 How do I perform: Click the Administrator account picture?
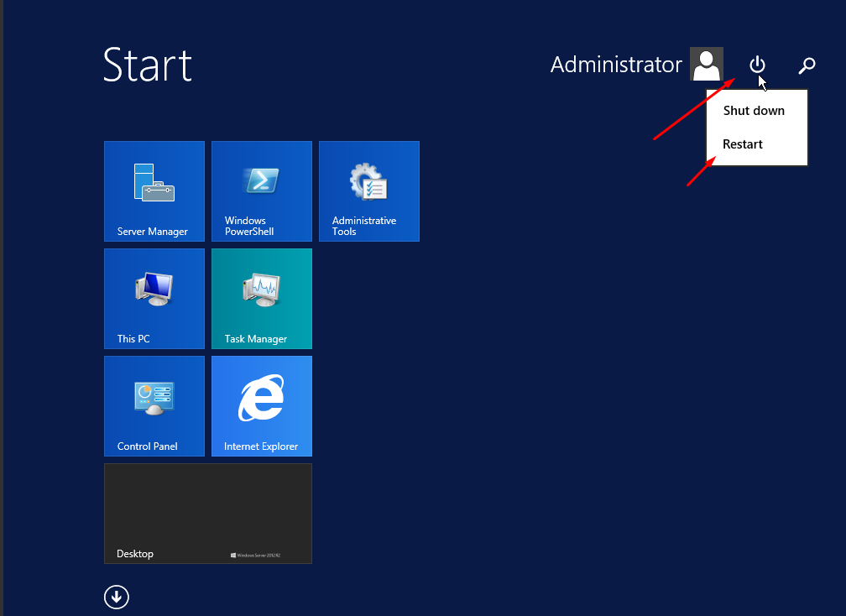(x=707, y=64)
